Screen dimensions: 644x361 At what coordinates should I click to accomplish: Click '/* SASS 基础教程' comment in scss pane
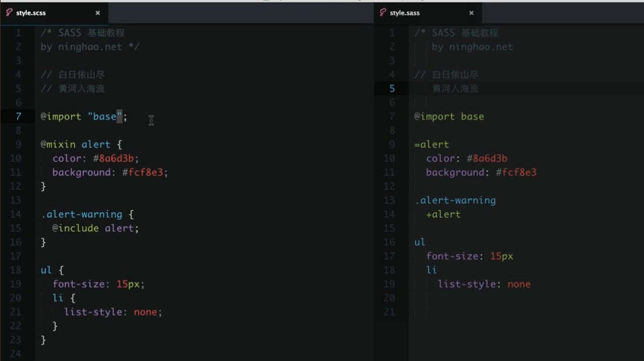82,33
